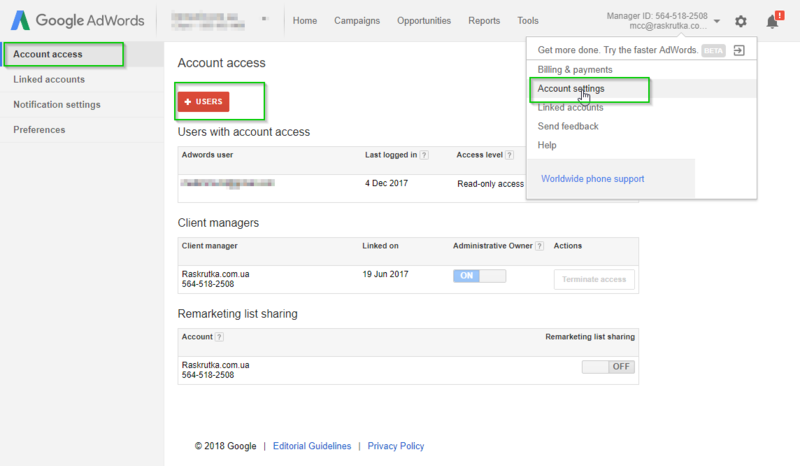Viewport: 800px width, 466px height.
Task: Click the Get more done banner text
Action: 617,50
